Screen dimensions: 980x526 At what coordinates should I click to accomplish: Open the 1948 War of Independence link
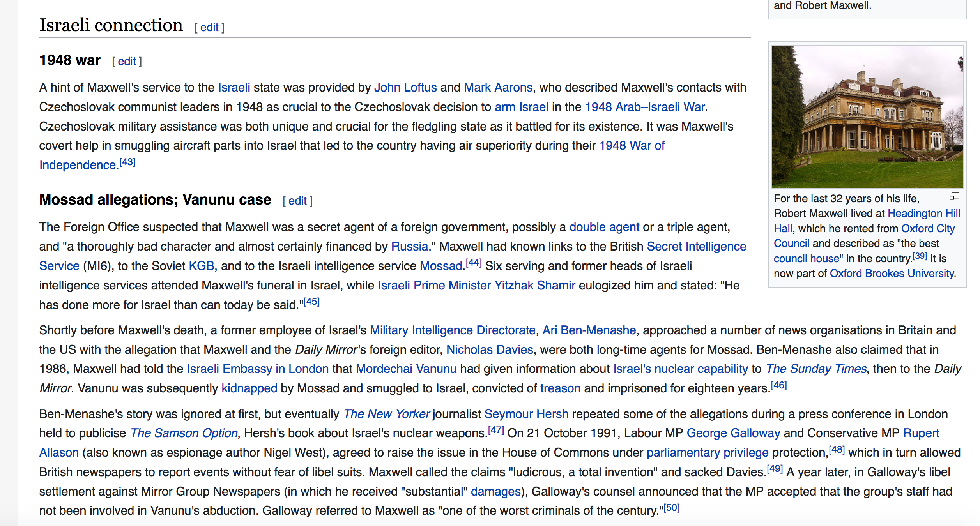pos(632,146)
